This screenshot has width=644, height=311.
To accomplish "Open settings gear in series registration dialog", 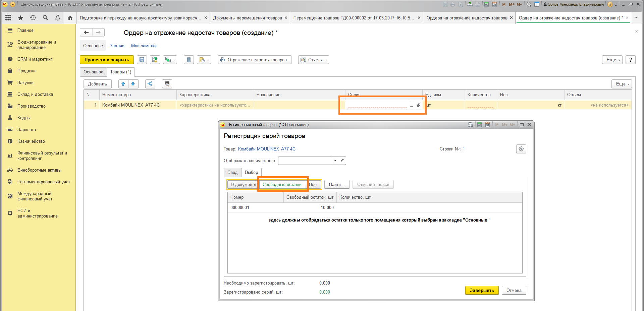I will click(x=521, y=149).
